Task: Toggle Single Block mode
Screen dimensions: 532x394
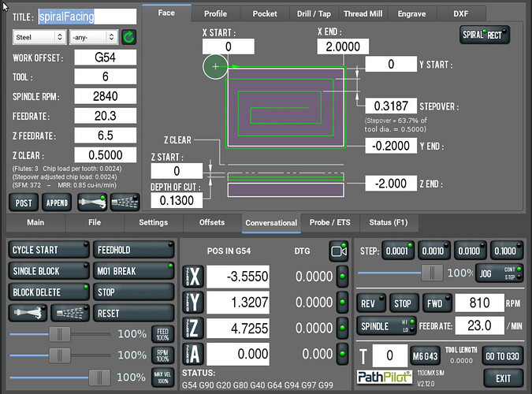Action: tap(49, 271)
